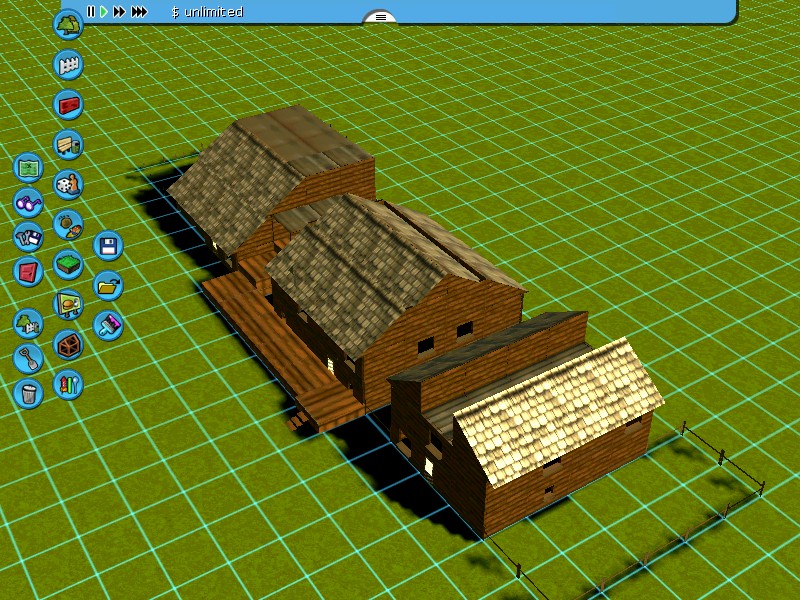This screenshot has height=600, width=800.
Task: Select the grass terrain block tool
Action: click(68, 265)
